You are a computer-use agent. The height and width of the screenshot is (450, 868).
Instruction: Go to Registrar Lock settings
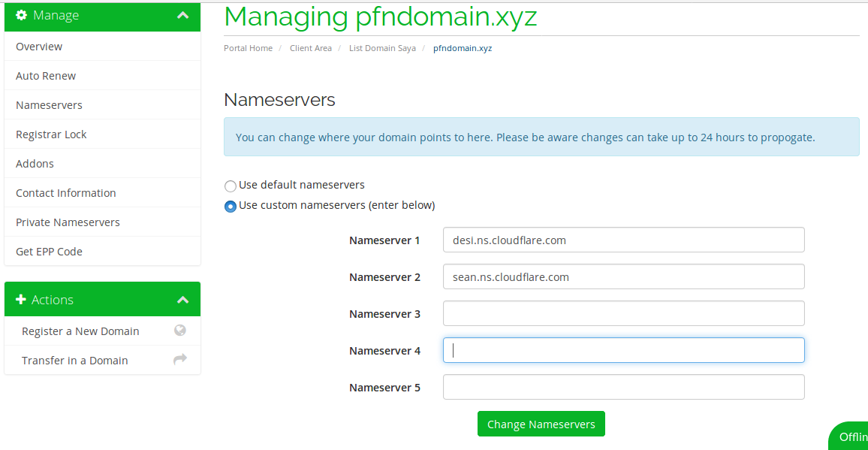[x=102, y=134]
